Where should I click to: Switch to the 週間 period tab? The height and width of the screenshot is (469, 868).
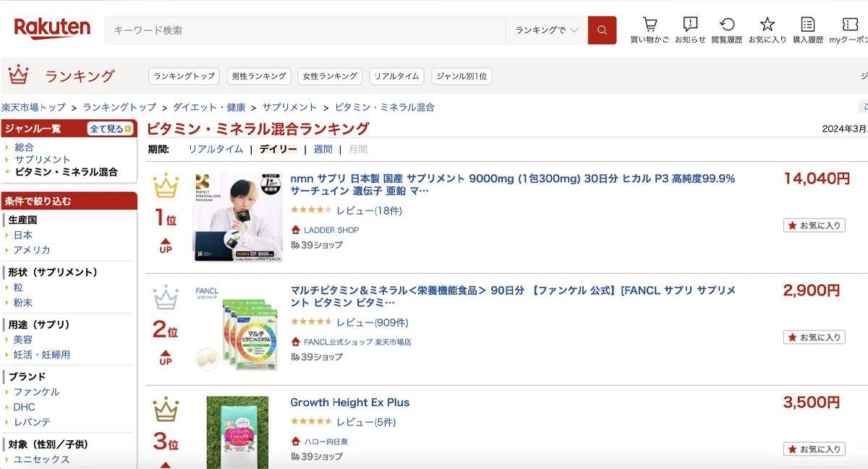point(323,149)
